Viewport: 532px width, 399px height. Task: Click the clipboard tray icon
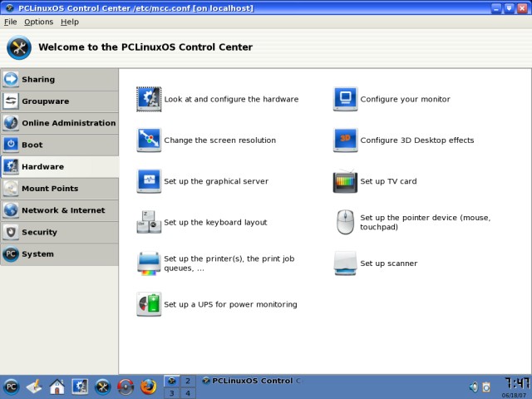[x=486, y=387]
